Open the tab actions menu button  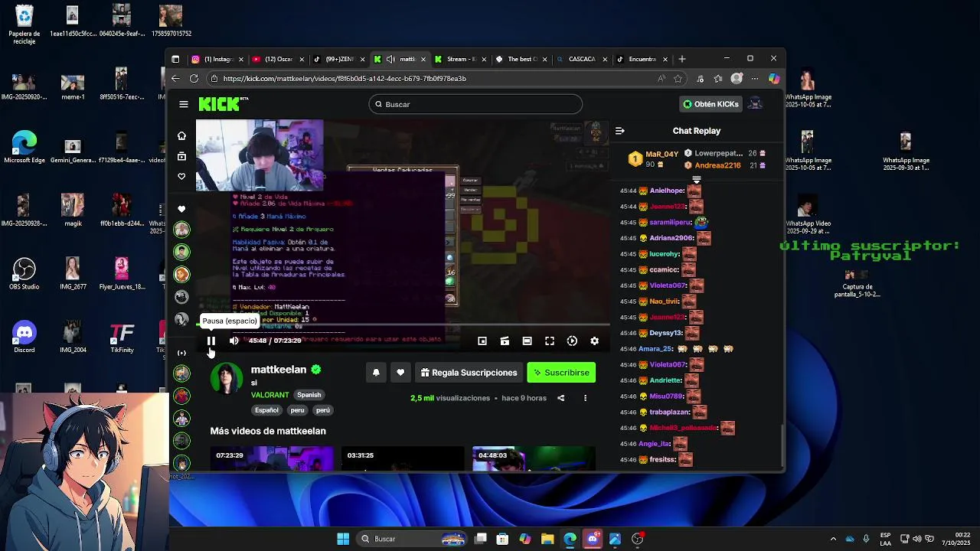[175, 59]
